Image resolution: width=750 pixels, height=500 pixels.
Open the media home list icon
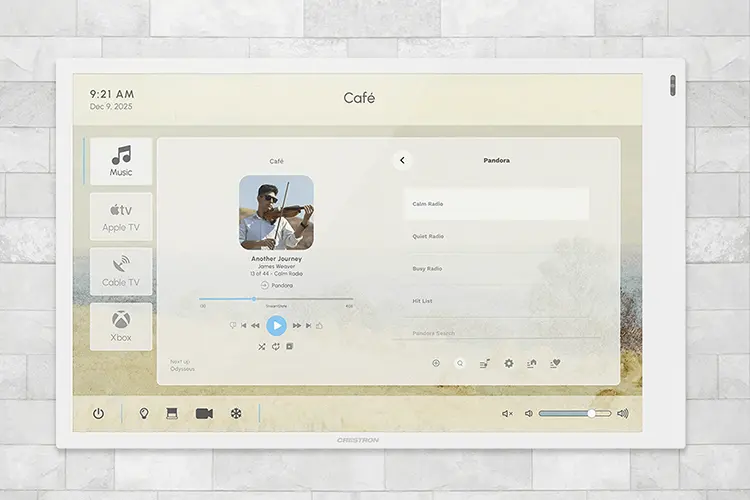point(532,363)
